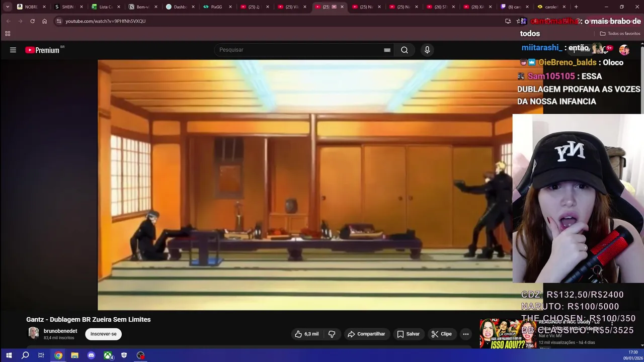View site information icon in address bar
This screenshot has width=644, height=362.
(59, 21)
